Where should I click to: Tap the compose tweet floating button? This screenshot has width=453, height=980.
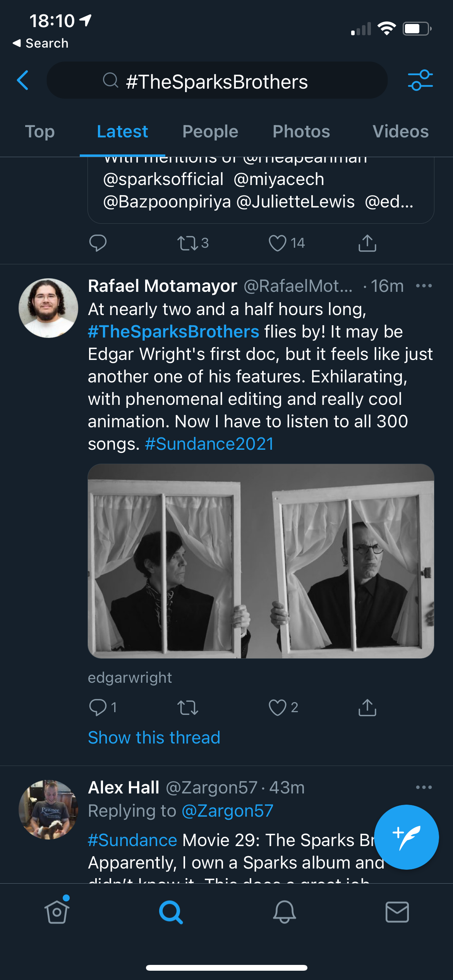point(406,837)
